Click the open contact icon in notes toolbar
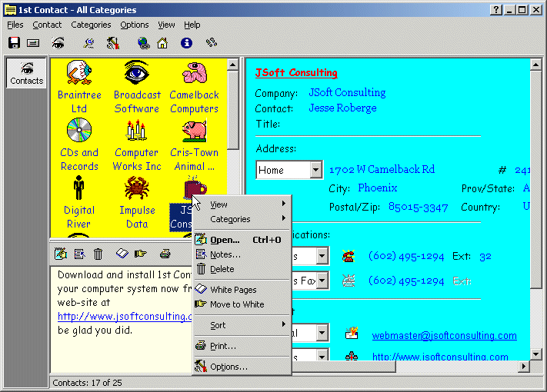Screen dimensions: 547x392 pos(61,254)
